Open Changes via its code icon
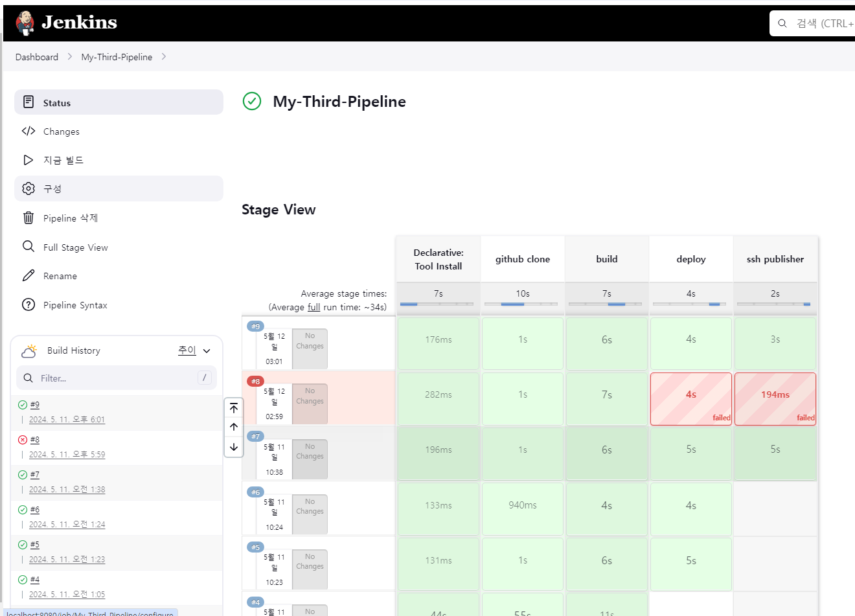Viewport: 855px width, 616px height. click(x=28, y=131)
